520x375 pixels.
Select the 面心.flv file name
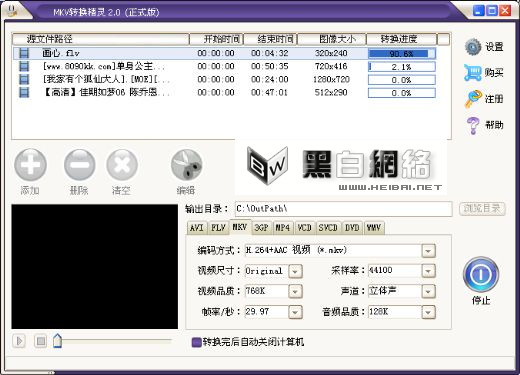[61, 53]
